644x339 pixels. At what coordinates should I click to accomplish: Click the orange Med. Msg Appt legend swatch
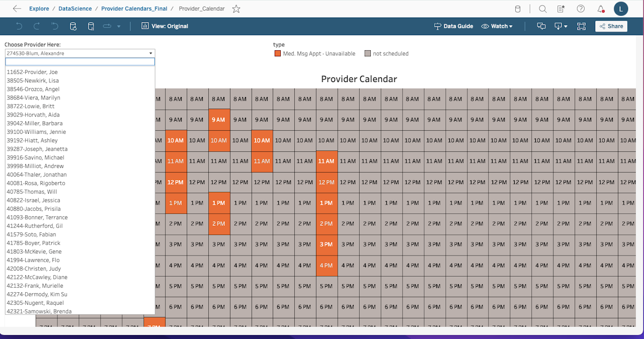pyautogui.click(x=277, y=53)
